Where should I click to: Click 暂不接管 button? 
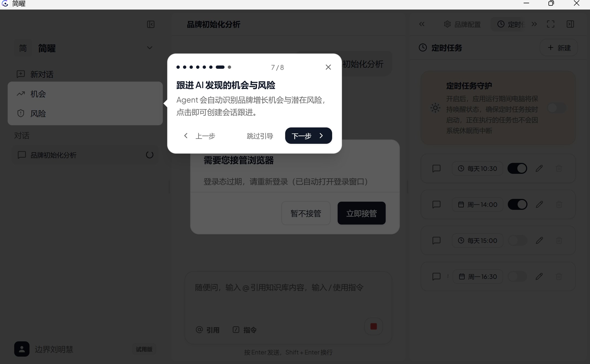(x=306, y=213)
